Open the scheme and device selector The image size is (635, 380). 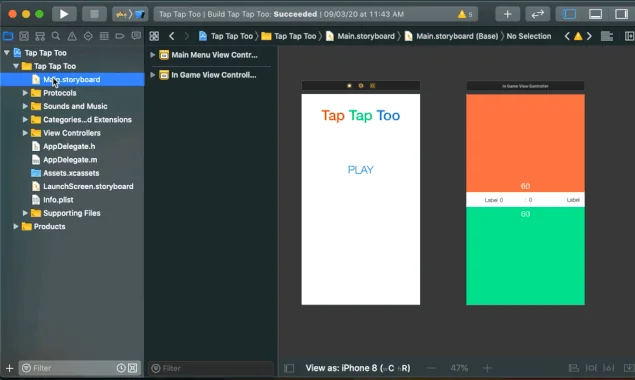point(130,14)
